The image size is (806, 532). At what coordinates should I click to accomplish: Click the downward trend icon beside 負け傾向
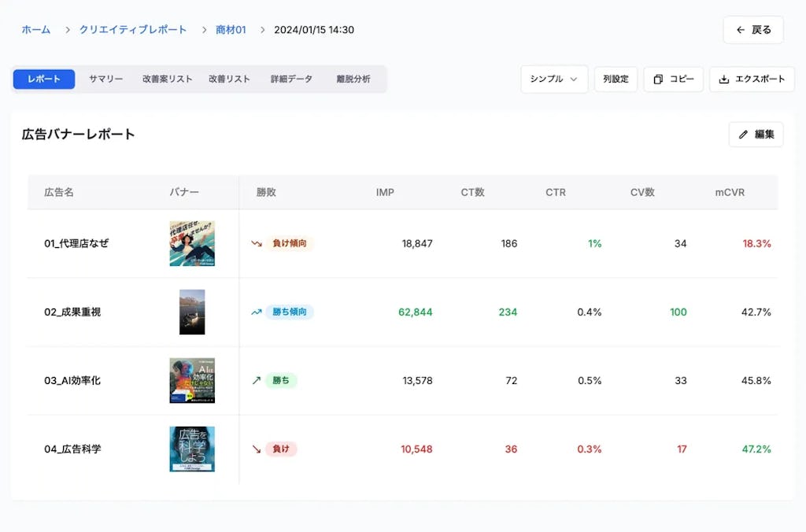[256, 243]
